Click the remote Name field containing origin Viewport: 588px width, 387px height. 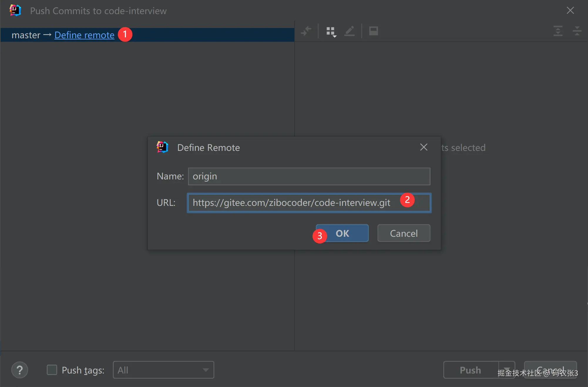pyautogui.click(x=309, y=176)
